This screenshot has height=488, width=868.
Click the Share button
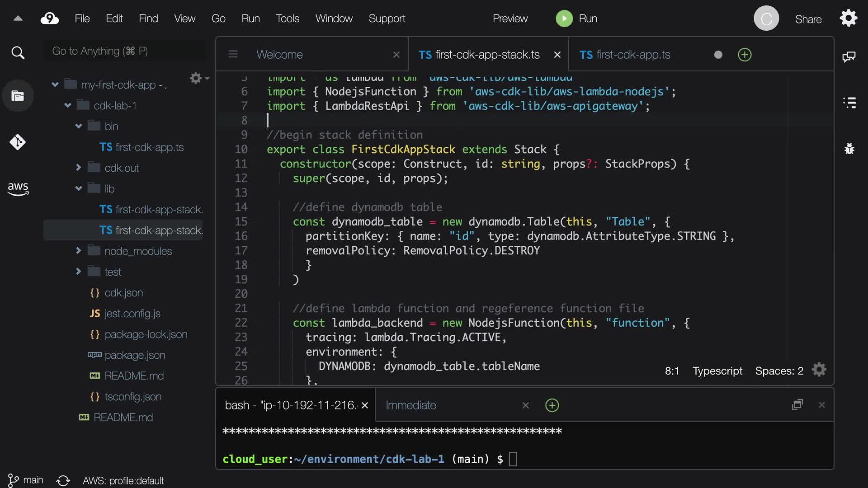[x=808, y=19]
